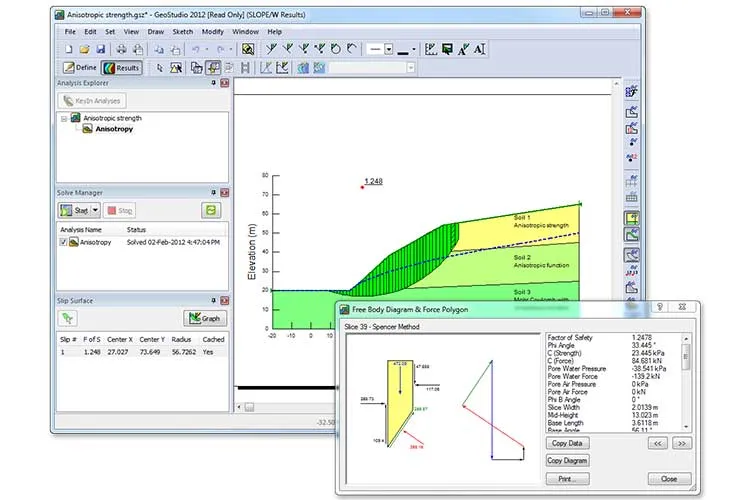This screenshot has width=750, height=500.
Task: Click the Undo arrow icon
Action: coord(196,49)
